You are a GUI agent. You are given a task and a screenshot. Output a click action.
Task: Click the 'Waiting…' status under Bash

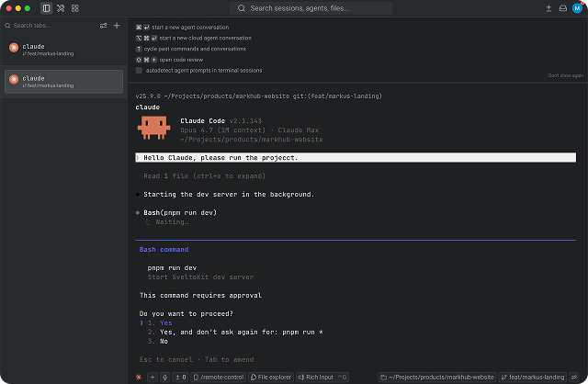click(x=172, y=222)
